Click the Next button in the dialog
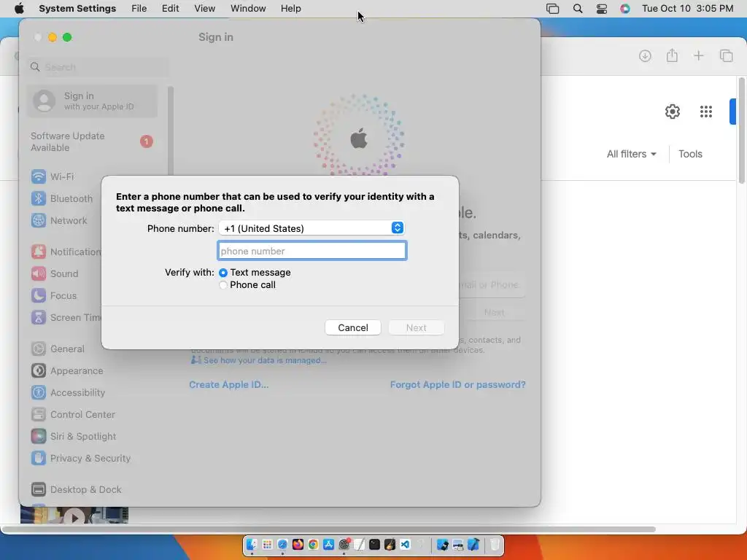747x560 pixels. click(x=416, y=327)
